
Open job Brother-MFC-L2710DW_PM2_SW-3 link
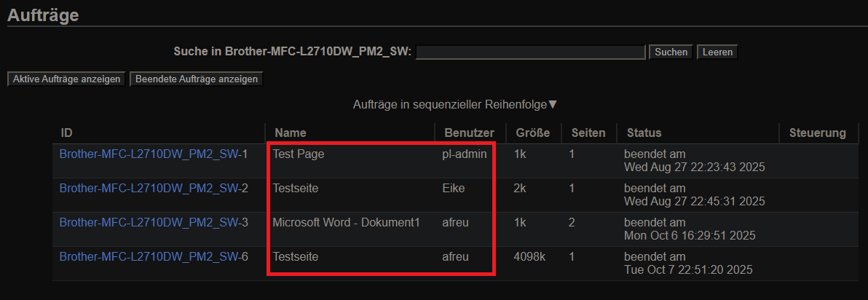coord(154,223)
